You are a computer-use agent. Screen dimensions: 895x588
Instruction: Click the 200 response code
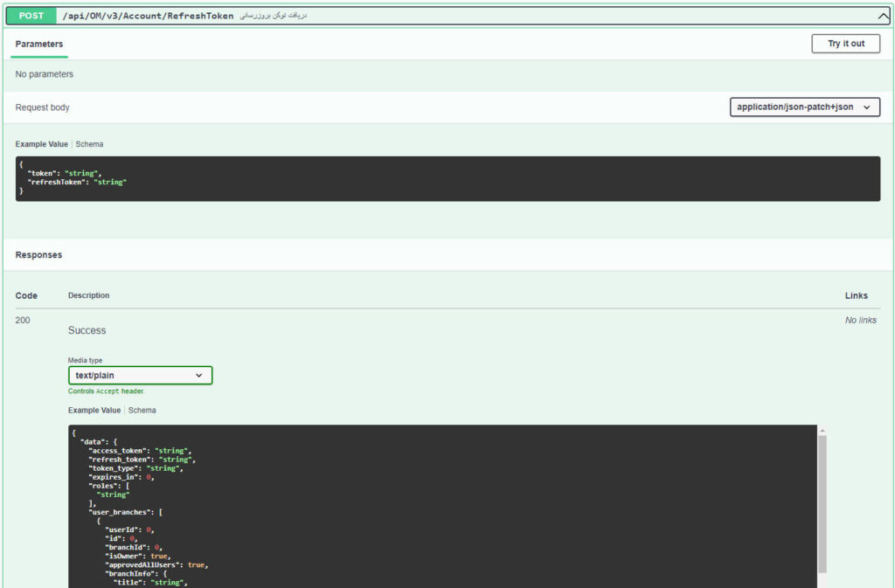pos(23,321)
